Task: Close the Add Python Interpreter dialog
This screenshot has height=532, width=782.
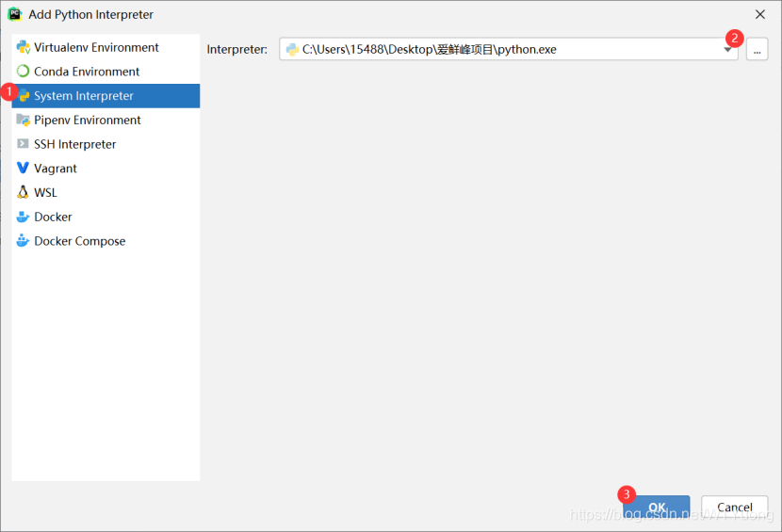Action: pos(760,14)
